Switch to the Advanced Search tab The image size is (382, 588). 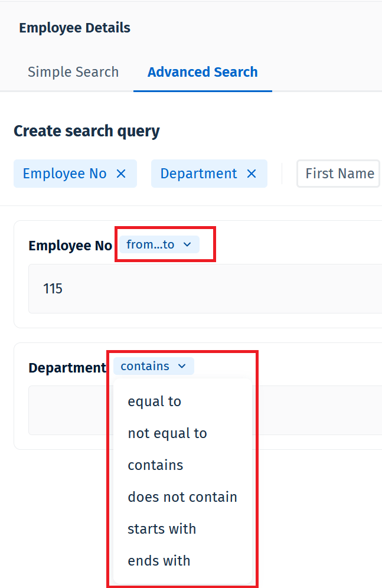203,71
